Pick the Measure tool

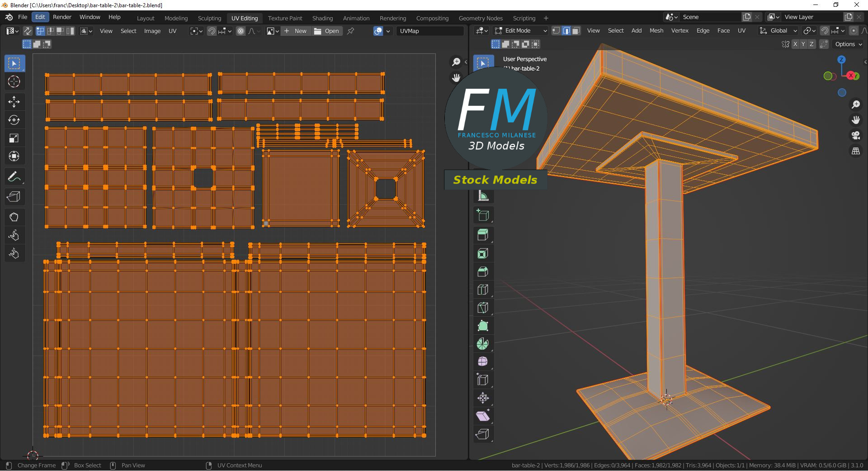(x=483, y=196)
